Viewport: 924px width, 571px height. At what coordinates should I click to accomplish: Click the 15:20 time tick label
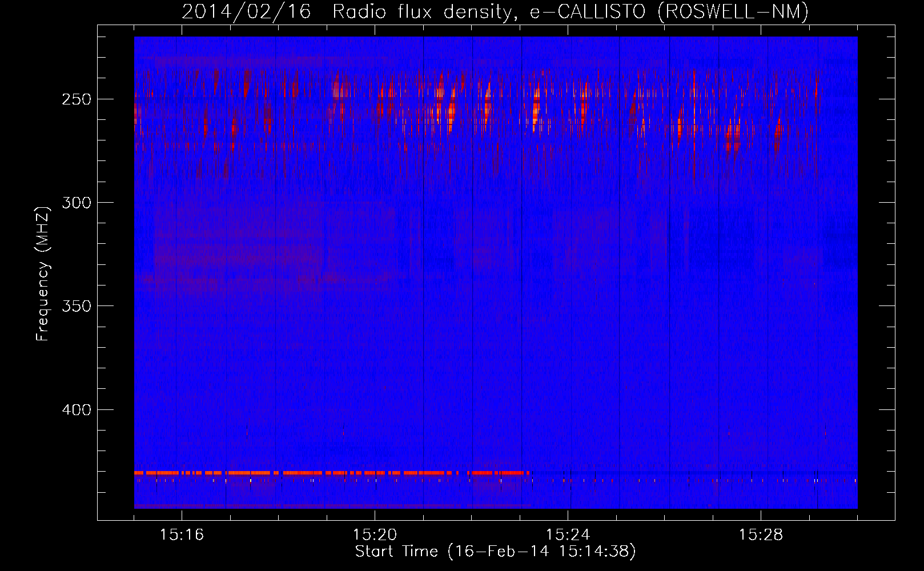coord(375,535)
